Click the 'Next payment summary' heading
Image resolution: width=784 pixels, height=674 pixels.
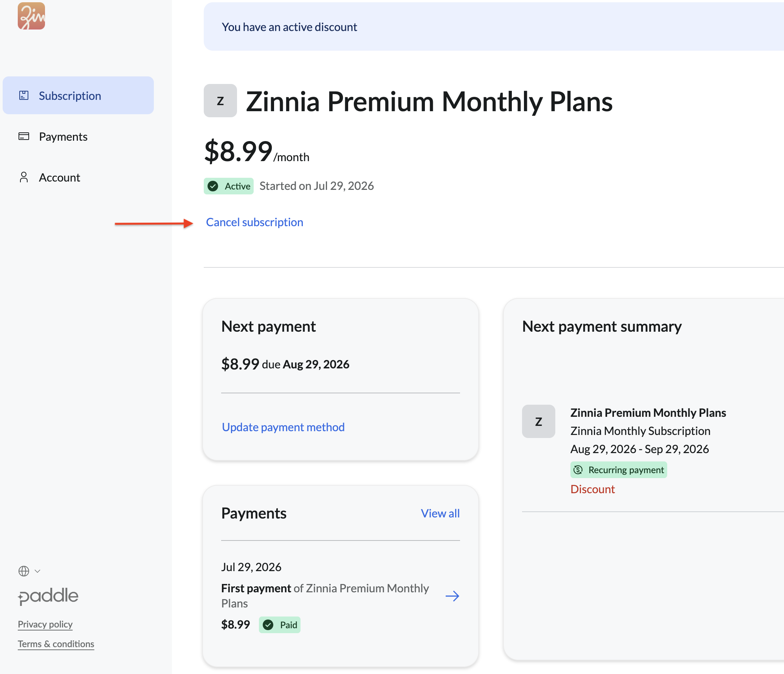click(x=602, y=326)
